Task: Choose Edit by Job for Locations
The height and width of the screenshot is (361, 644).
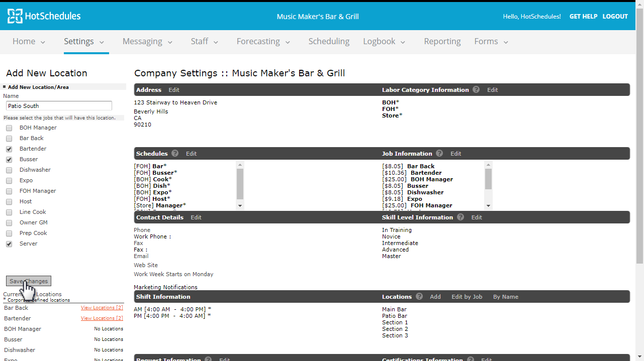Action: (x=467, y=297)
